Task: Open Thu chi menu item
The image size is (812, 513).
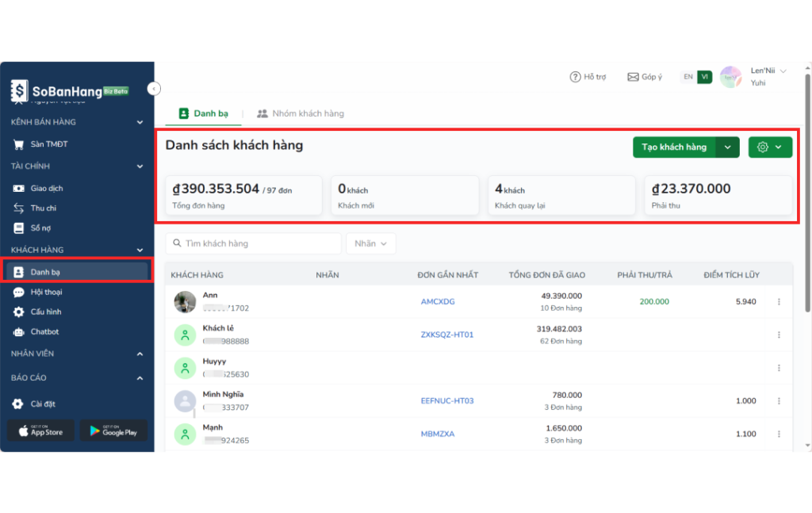Action: pos(77,208)
